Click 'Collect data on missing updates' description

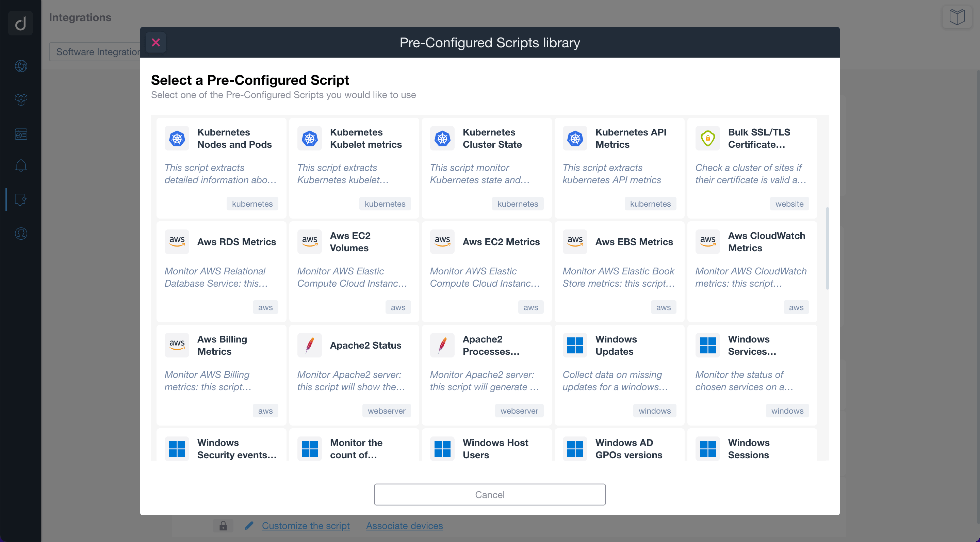[615, 381]
